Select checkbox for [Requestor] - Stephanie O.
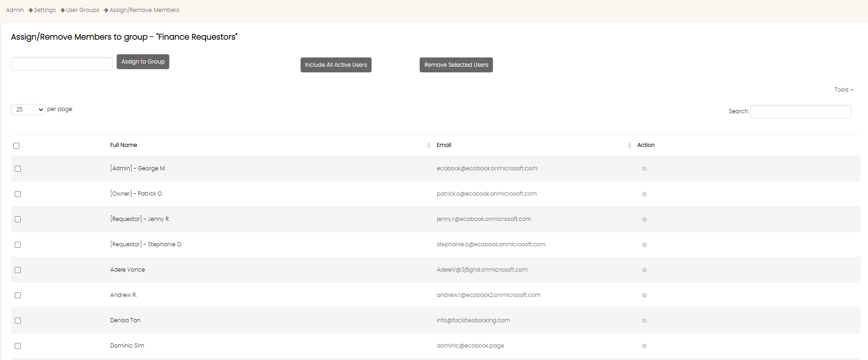 click(x=17, y=244)
